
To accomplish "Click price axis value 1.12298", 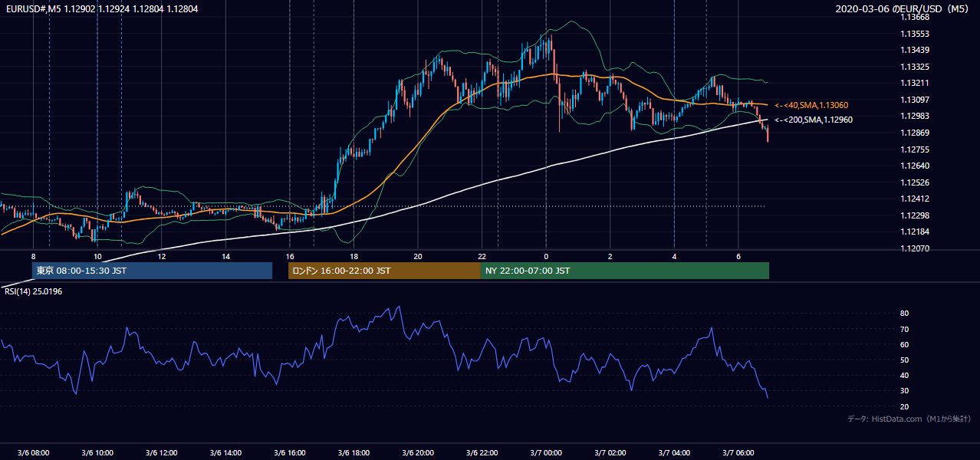I will point(915,215).
